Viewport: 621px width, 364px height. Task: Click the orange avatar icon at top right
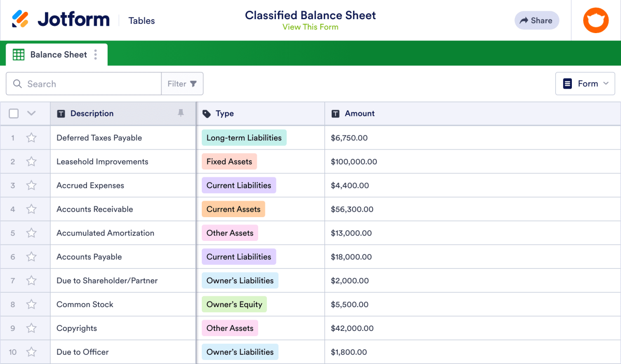tap(596, 20)
